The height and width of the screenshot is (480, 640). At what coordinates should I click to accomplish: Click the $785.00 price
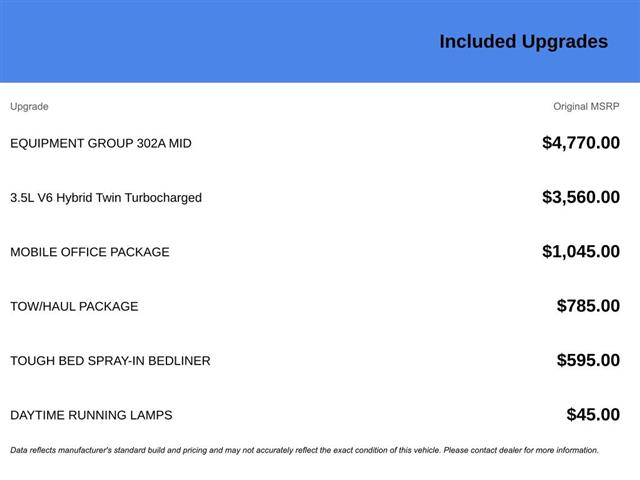pyautogui.click(x=588, y=306)
